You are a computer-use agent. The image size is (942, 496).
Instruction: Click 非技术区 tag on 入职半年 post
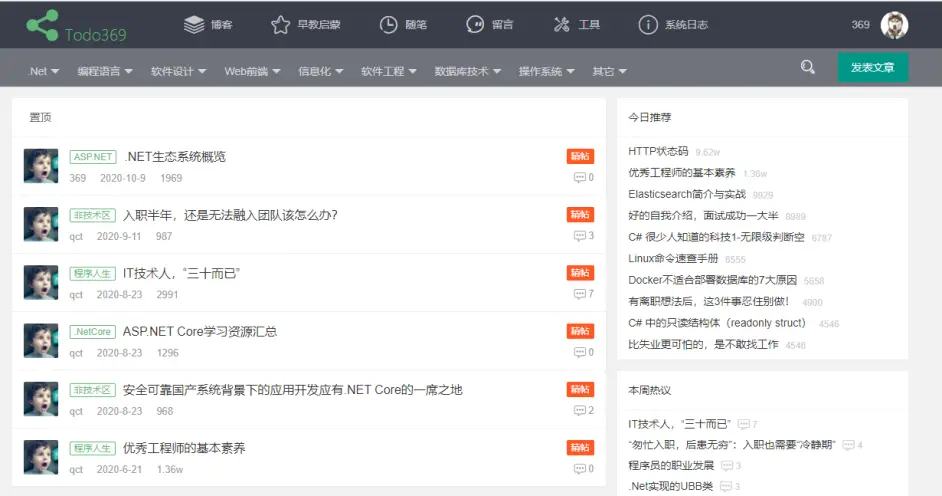click(x=93, y=215)
